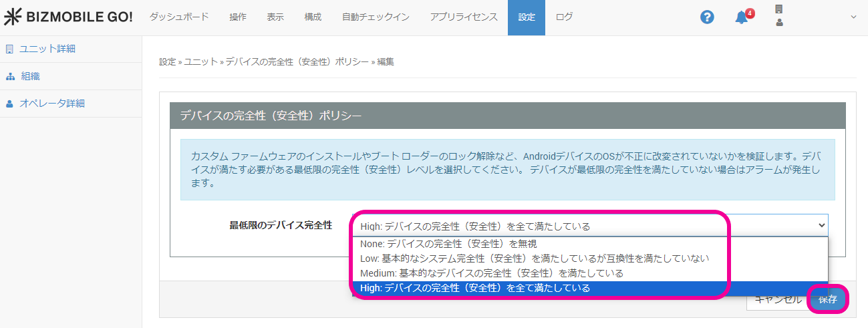This screenshot has height=328, width=868.
Task: Click the operator person icon in sidebar
Action: 9,104
